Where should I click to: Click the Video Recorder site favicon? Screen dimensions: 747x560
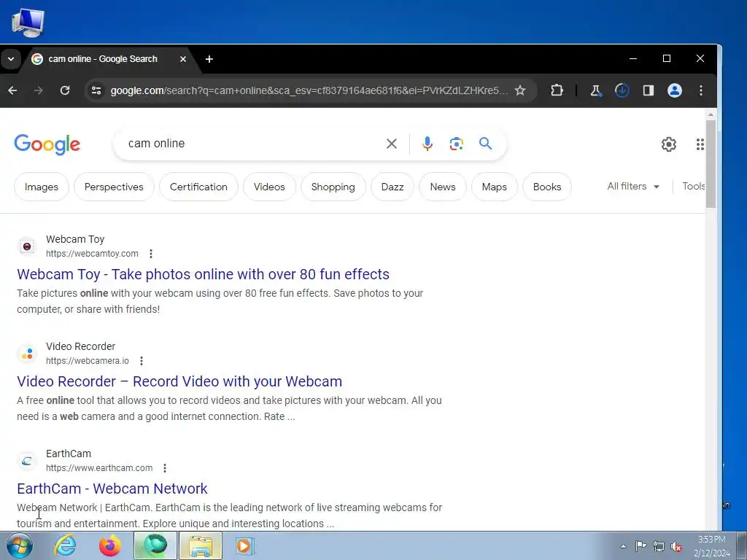(27, 354)
